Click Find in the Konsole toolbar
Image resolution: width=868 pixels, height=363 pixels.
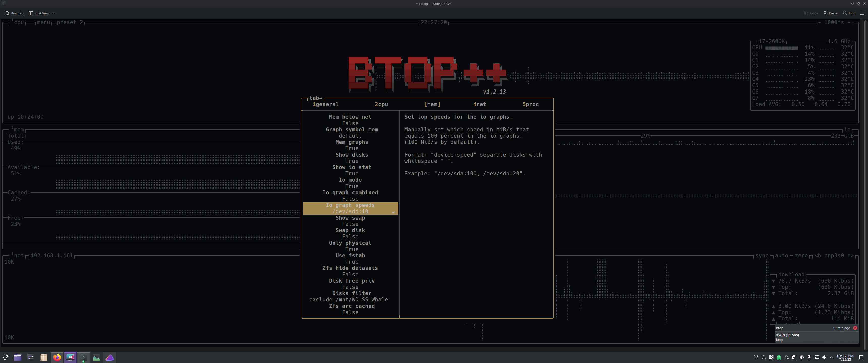click(x=849, y=13)
